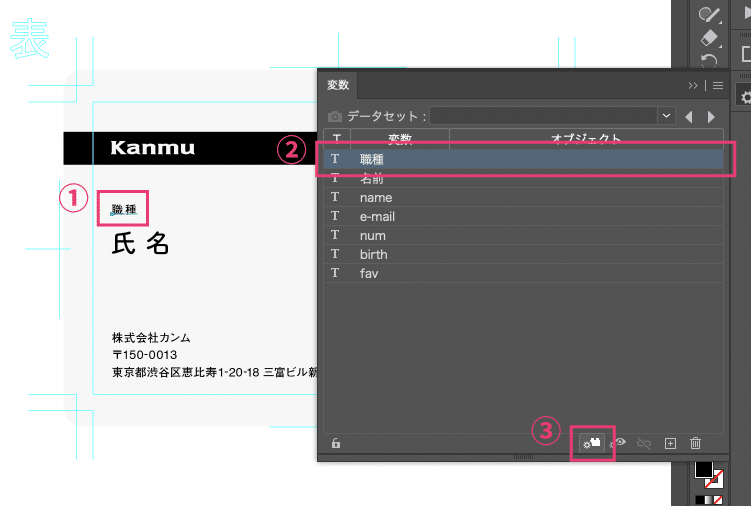Screen dimensions: 751x506
Task: Select the Eraser tool in toolbar
Action: point(709,38)
